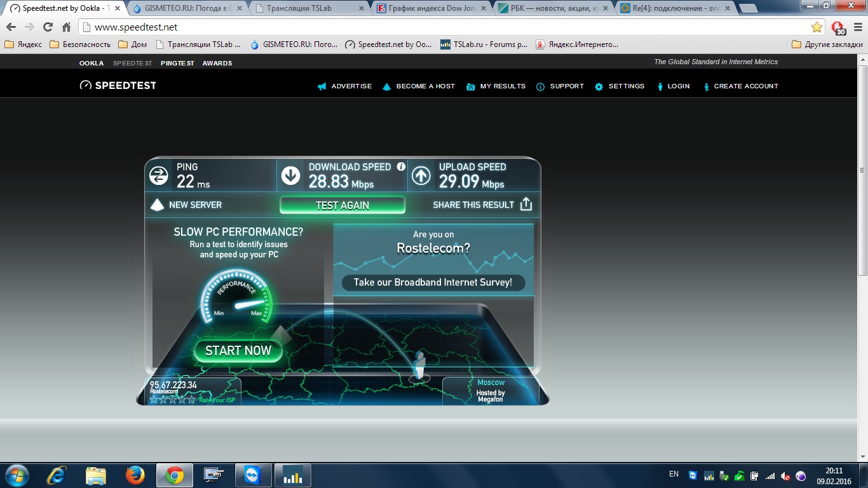Image resolution: width=868 pixels, height=488 pixels.
Task: Click the START NOW button
Action: (x=238, y=351)
